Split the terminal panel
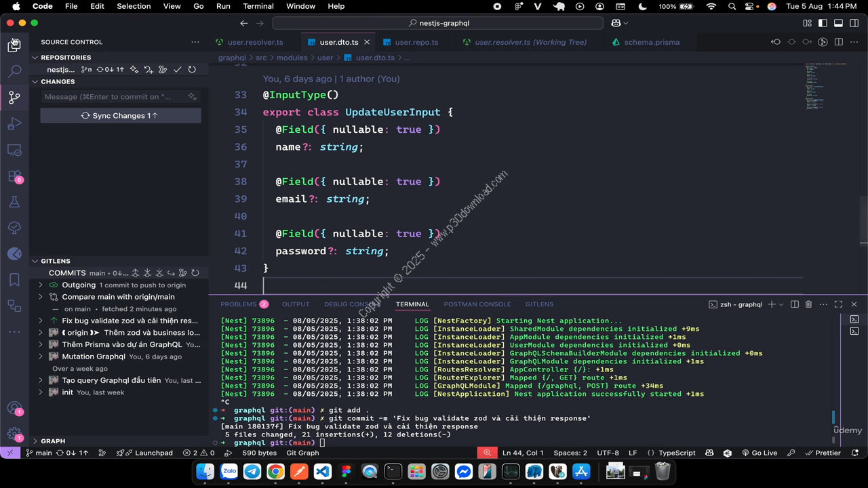Viewport: 868px width, 488px height. (795, 304)
